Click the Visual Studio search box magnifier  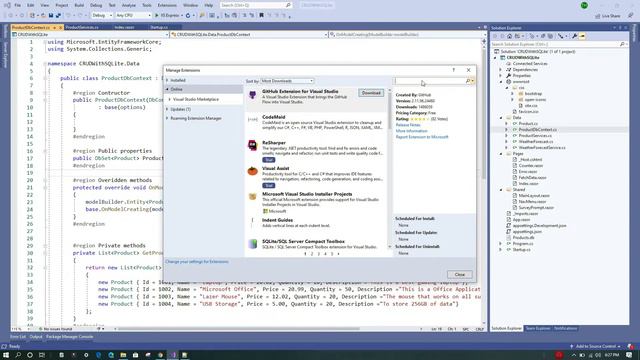pos(288,5)
